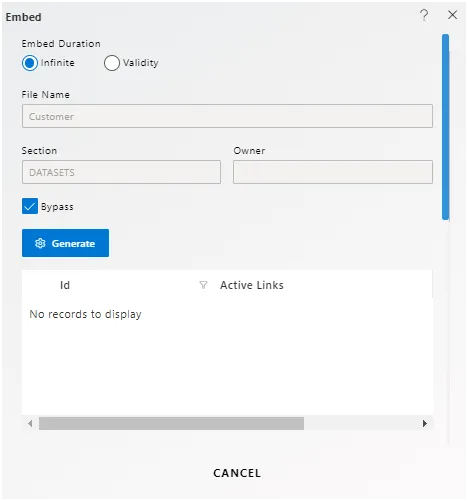Sort by the Active Links column header
This screenshot has width=468, height=501.
252,285
